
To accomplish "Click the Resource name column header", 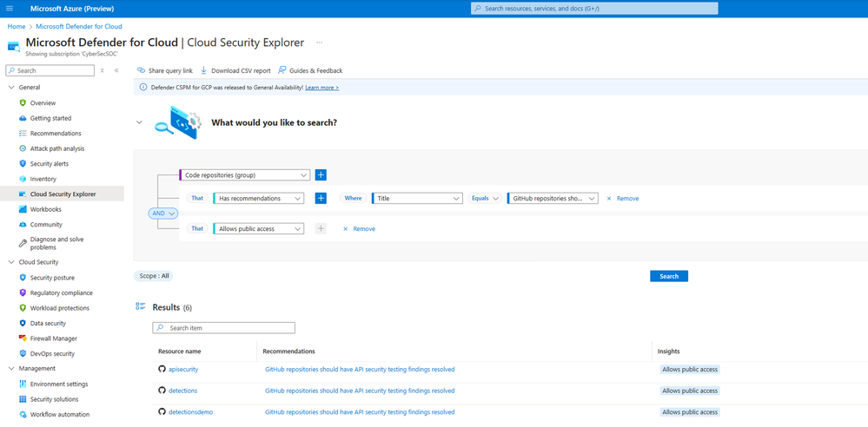I will pyautogui.click(x=179, y=351).
